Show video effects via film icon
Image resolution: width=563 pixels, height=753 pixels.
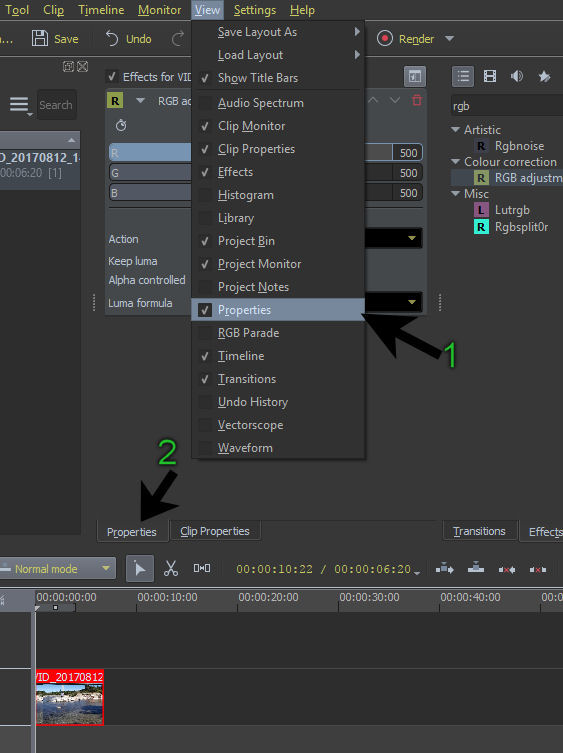[490, 76]
